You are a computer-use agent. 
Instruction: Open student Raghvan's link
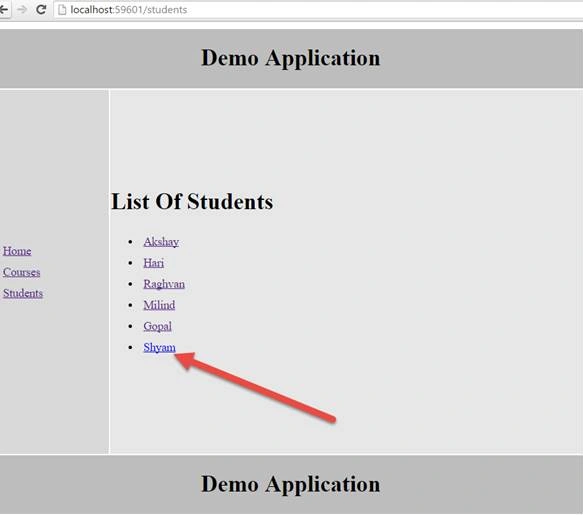pyautogui.click(x=164, y=284)
